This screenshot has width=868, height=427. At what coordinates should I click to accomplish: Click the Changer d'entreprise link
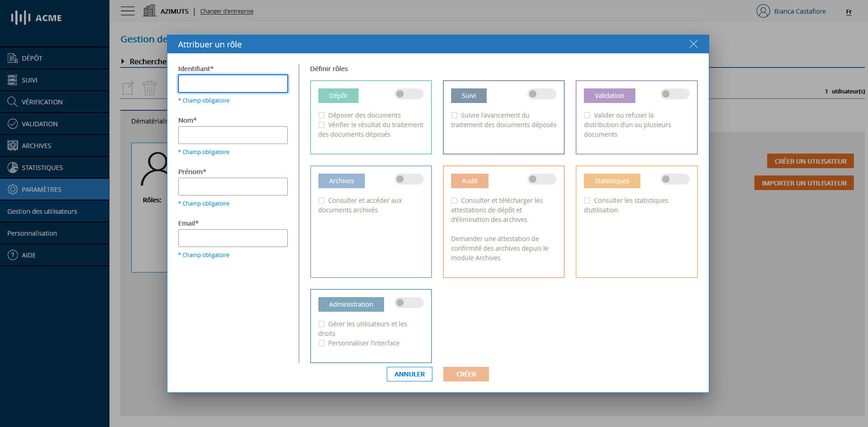[x=227, y=11]
